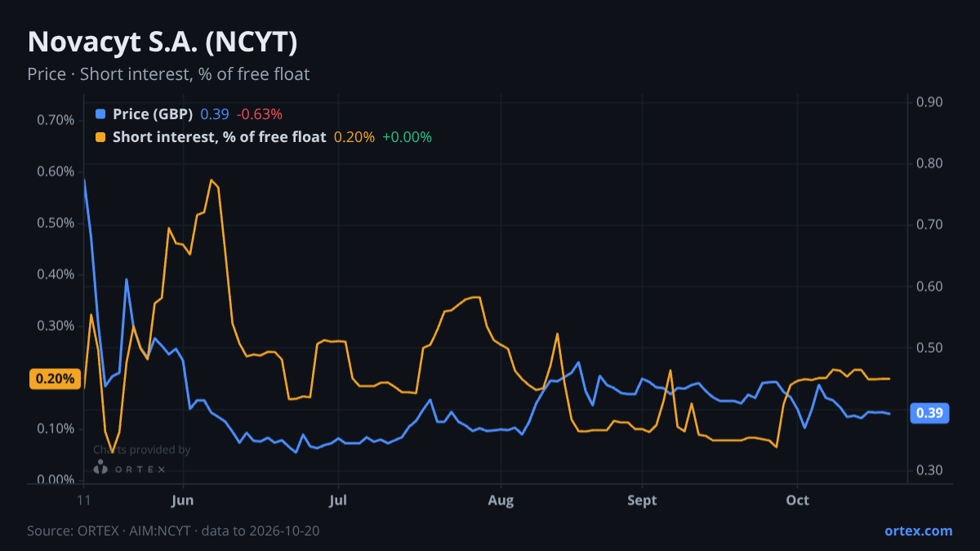
Task: Click the Charts provided by text
Action: (142, 450)
